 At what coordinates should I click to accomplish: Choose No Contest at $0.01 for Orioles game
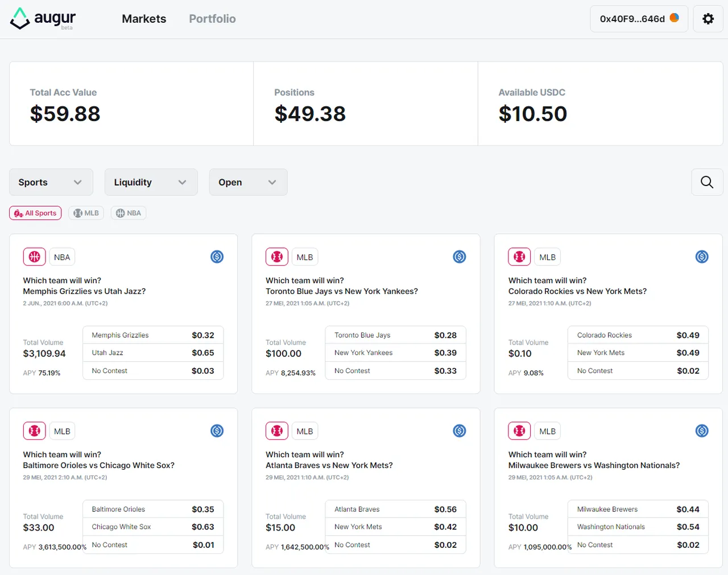(153, 545)
